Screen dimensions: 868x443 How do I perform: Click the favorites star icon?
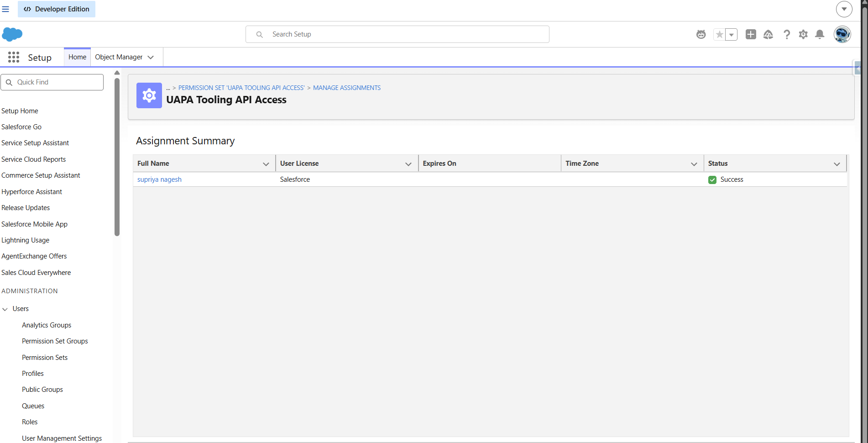pos(719,34)
